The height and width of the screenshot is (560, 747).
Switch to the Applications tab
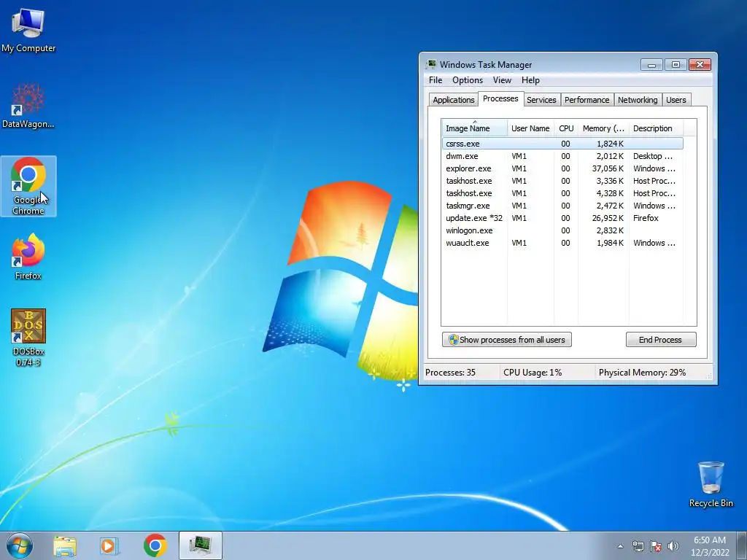point(454,99)
